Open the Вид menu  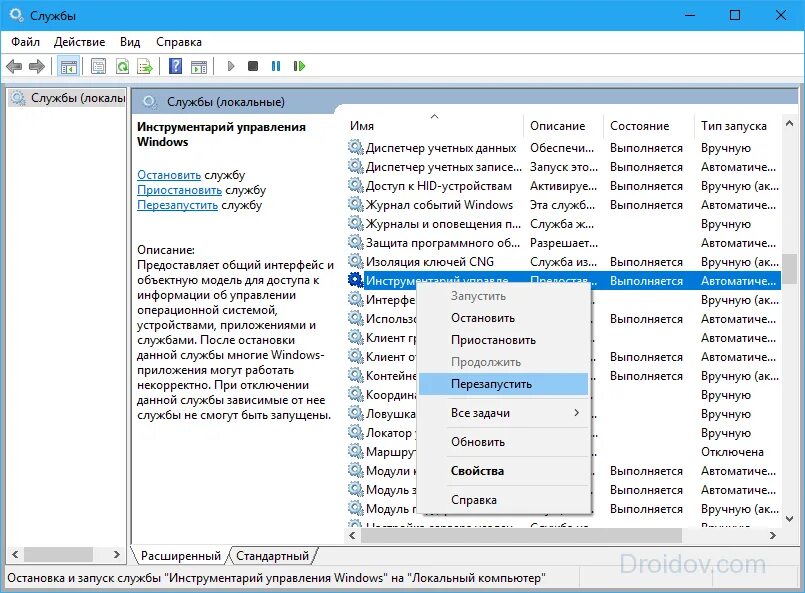(x=130, y=42)
